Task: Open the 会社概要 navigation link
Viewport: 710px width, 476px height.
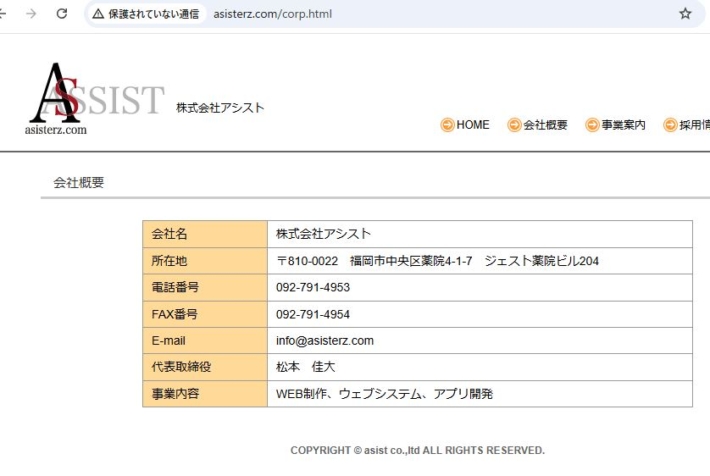Action: (x=546, y=125)
